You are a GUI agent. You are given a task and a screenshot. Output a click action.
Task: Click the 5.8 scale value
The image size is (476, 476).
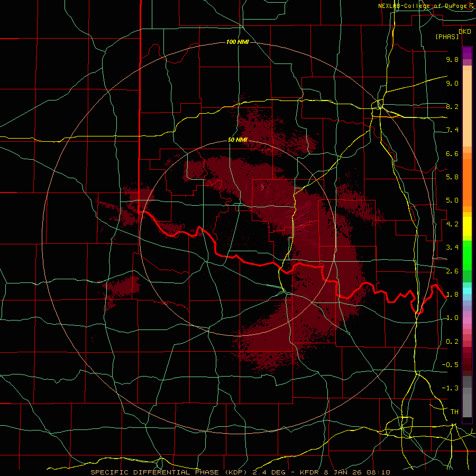tap(452, 177)
